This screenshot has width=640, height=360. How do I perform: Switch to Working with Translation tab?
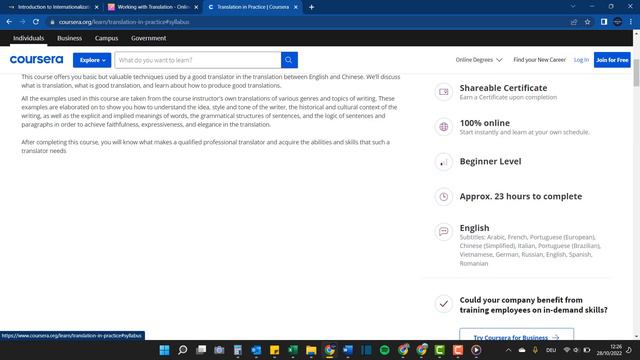(x=153, y=7)
